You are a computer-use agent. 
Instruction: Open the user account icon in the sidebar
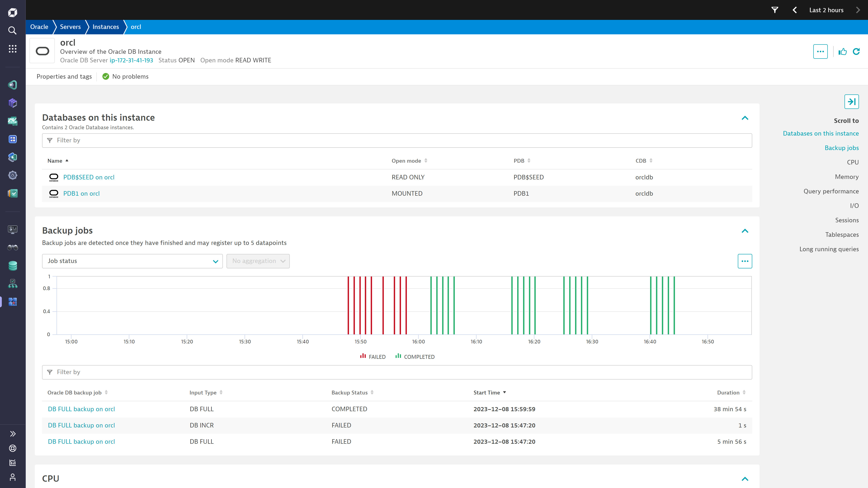[12, 477]
